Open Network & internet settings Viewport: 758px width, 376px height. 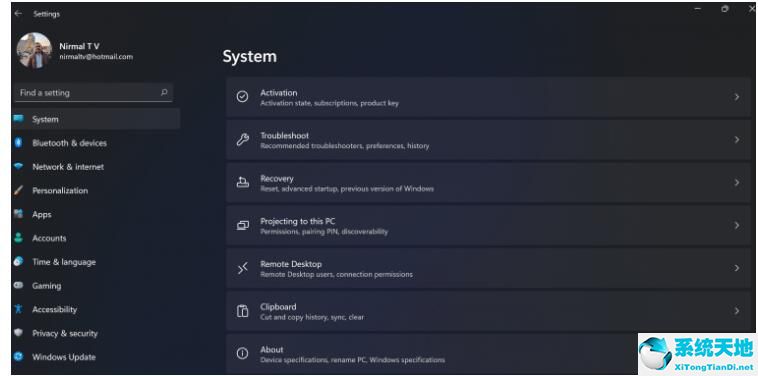[x=68, y=167]
